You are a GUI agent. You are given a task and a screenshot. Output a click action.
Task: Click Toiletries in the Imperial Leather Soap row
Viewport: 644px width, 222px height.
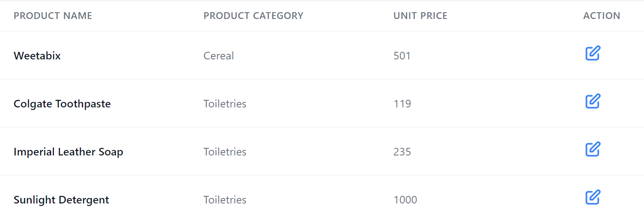pyautogui.click(x=225, y=152)
